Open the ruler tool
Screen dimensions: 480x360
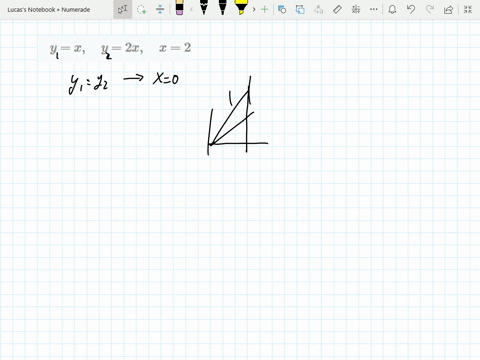(337, 9)
